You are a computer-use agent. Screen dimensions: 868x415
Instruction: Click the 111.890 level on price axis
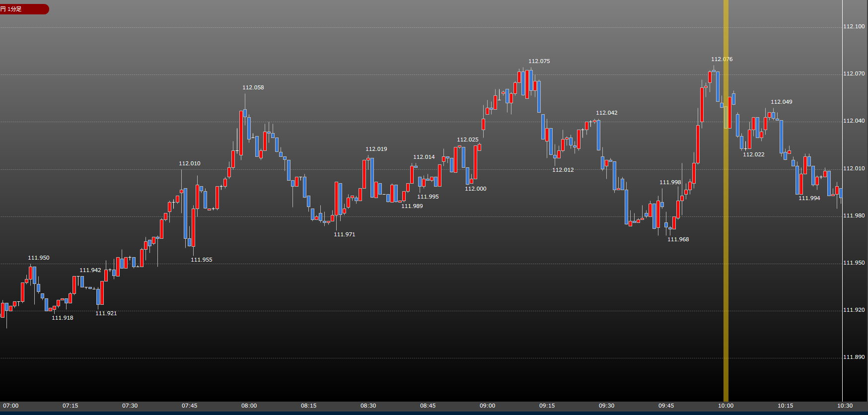(854, 357)
